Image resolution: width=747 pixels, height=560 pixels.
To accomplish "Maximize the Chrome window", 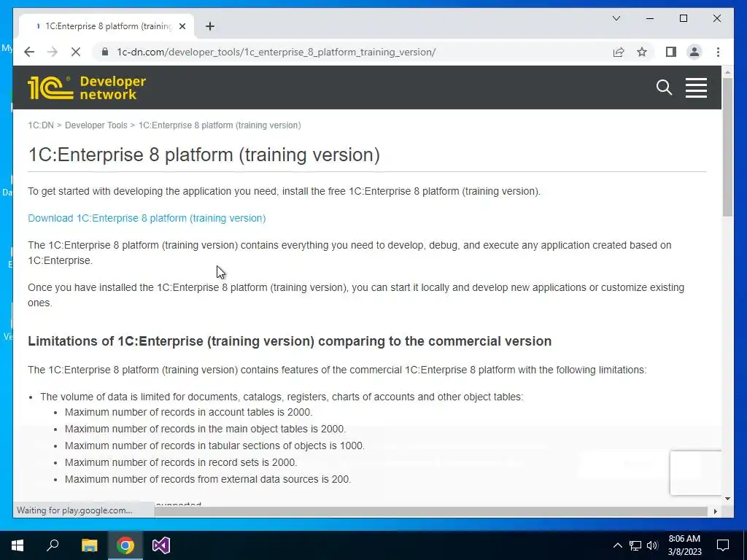I will point(683,18).
